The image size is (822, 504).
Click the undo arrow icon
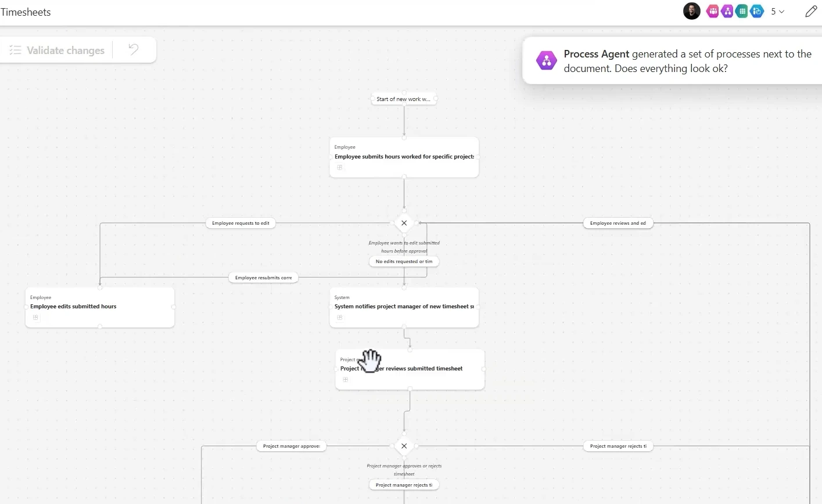pos(134,50)
